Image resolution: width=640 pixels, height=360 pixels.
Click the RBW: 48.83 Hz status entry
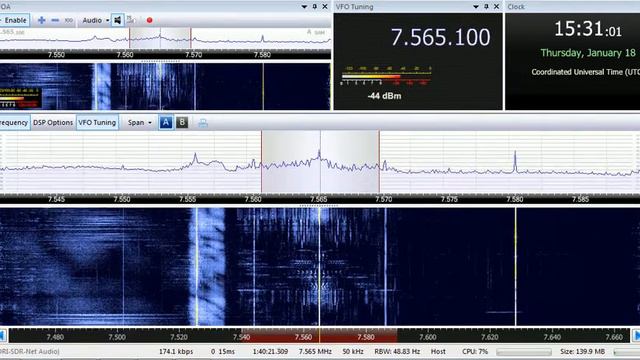(x=397, y=351)
